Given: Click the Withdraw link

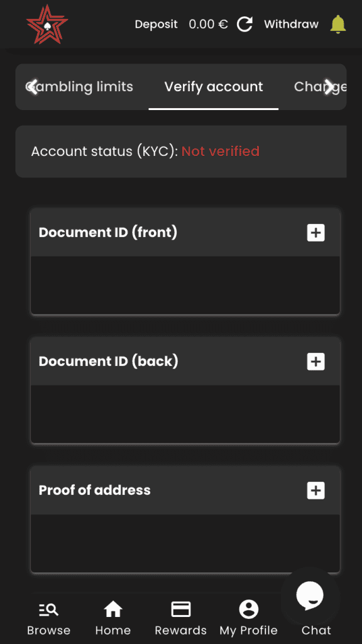Looking at the screenshot, I should [291, 25].
